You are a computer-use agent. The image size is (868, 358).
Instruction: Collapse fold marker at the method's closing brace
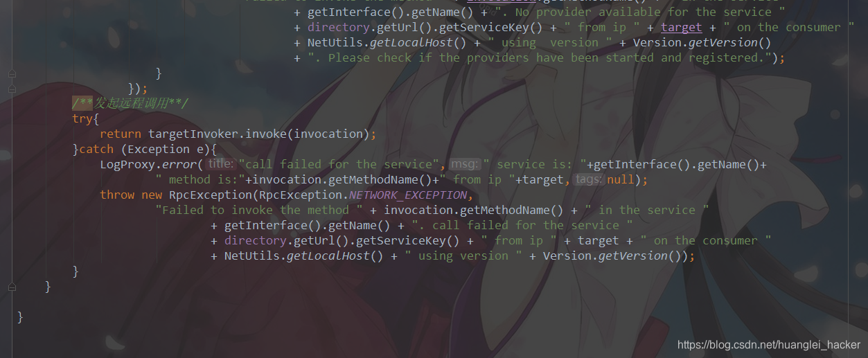tap(12, 287)
